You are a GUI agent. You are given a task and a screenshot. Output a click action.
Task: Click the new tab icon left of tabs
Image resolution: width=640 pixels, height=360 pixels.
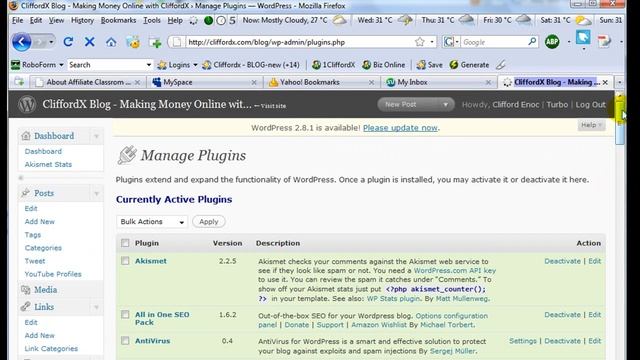(x=19, y=82)
